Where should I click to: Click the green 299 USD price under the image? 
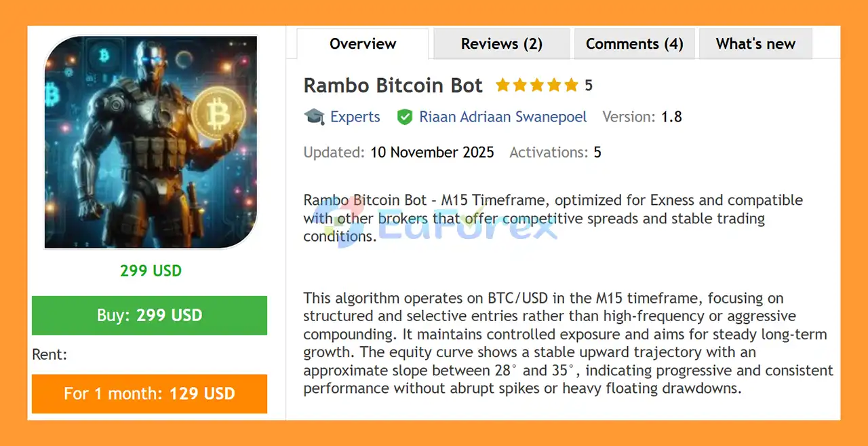point(151,271)
